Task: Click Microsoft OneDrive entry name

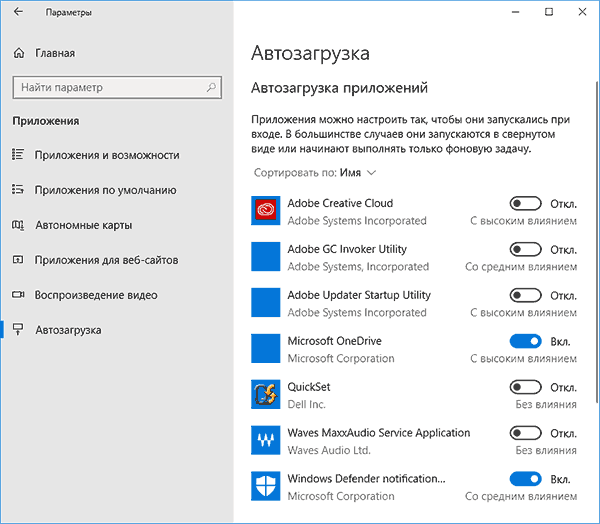Action: pyautogui.click(x=334, y=341)
